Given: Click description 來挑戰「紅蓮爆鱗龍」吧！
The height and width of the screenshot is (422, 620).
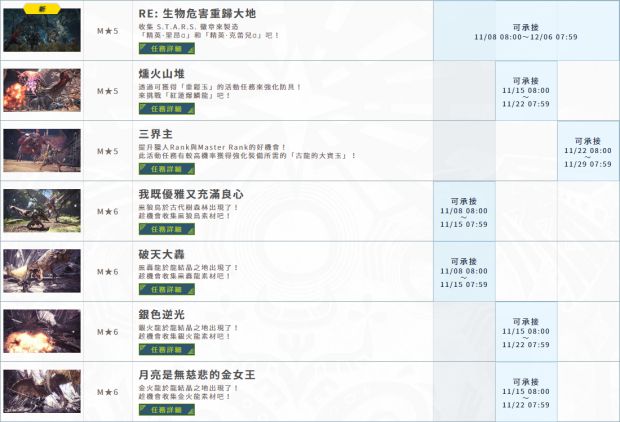Looking at the screenshot, I should (184, 96).
